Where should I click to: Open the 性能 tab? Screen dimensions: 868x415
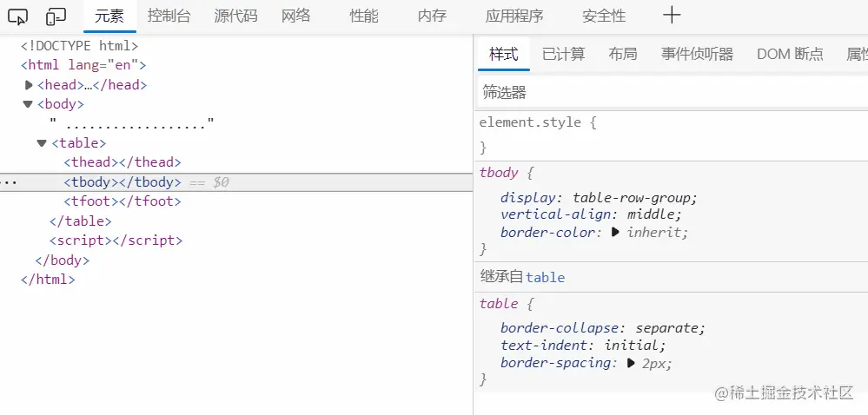[364, 16]
